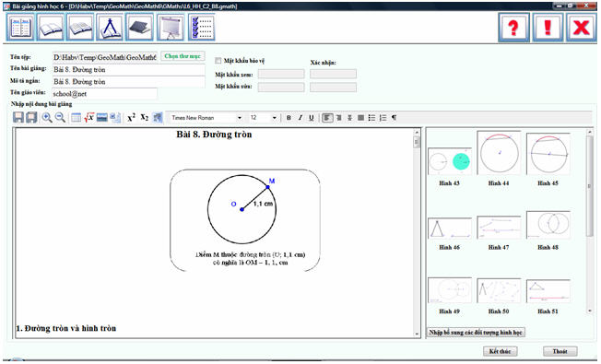
Task: Click the Kết thúc button
Action: click(x=500, y=351)
